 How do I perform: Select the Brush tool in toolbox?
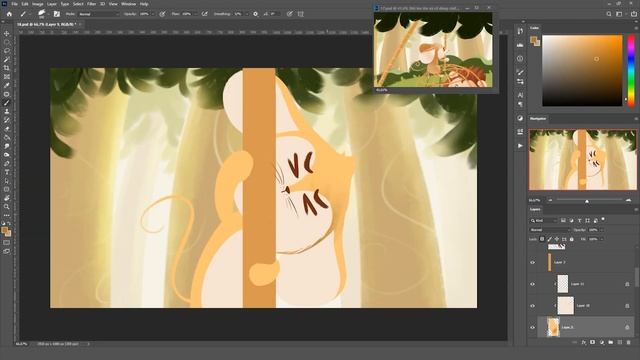7,102
